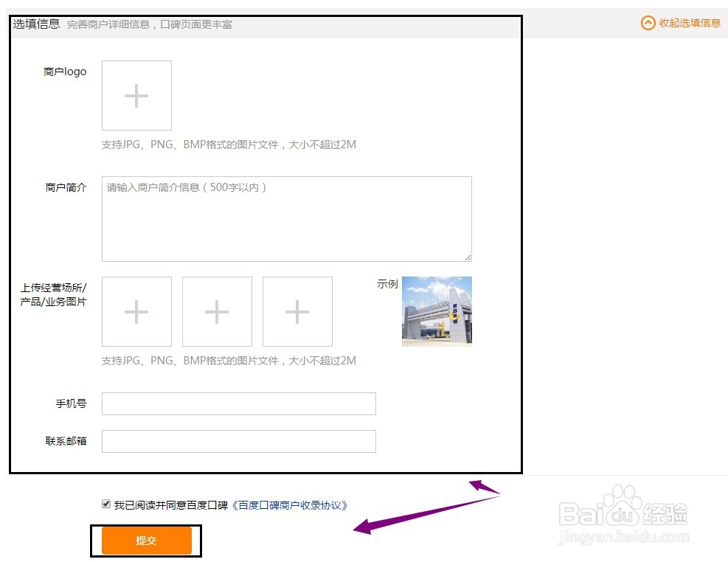Click the 手机号 label
Viewport: 728px width, 562px height.
tap(71, 403)
